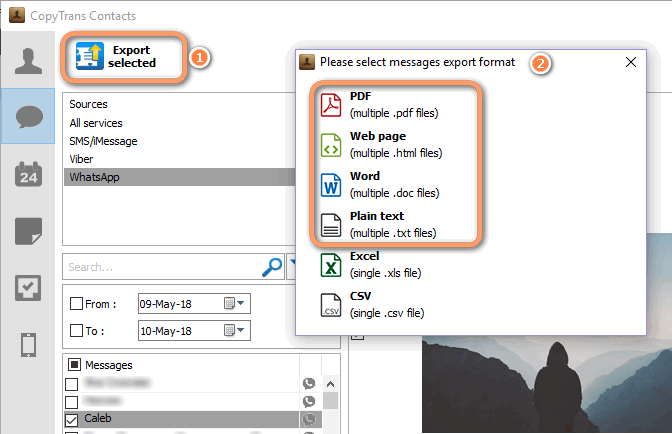Viewport: 672px width, 434px height.
Task: Click the message list scroll up arrow
Action: [330, 384]
